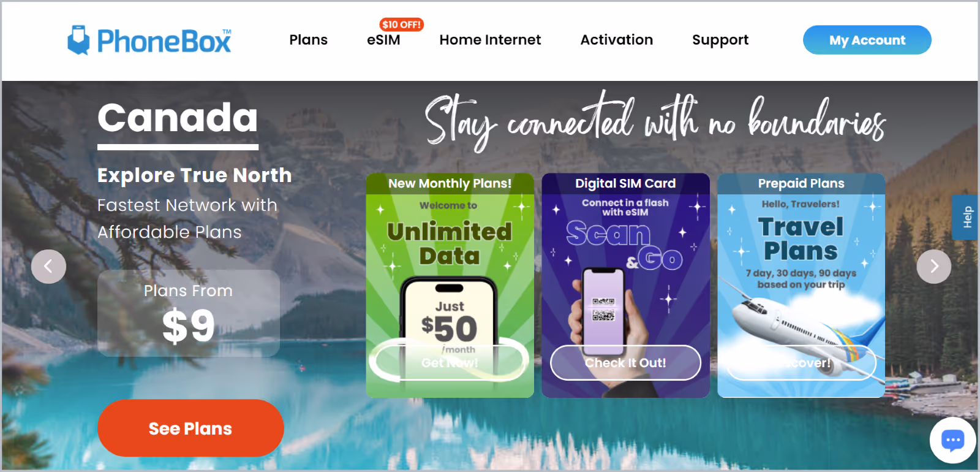Open the Support menu
Screen dimensions: 980x472
pyautogui.click(x=720, y=40)
